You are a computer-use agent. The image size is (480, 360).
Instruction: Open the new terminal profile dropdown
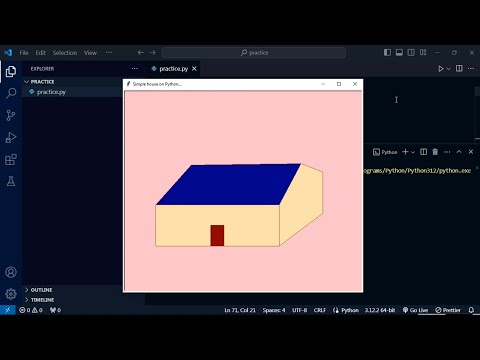413,152
